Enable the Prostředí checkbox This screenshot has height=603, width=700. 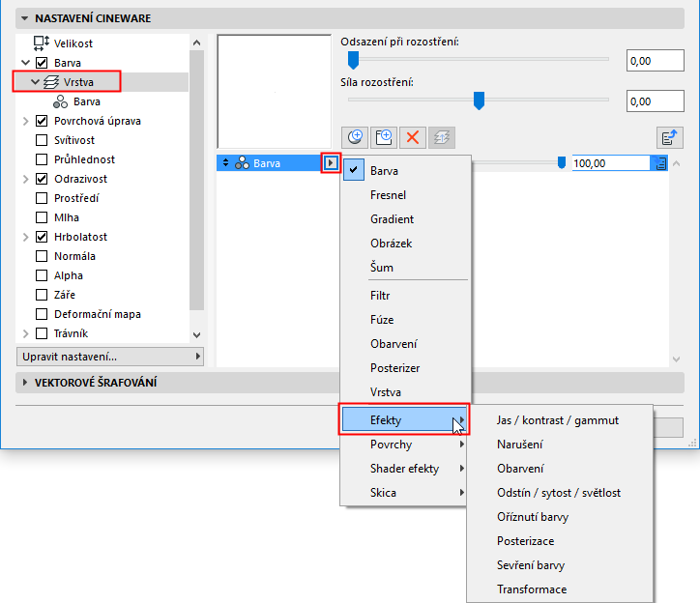42,198
